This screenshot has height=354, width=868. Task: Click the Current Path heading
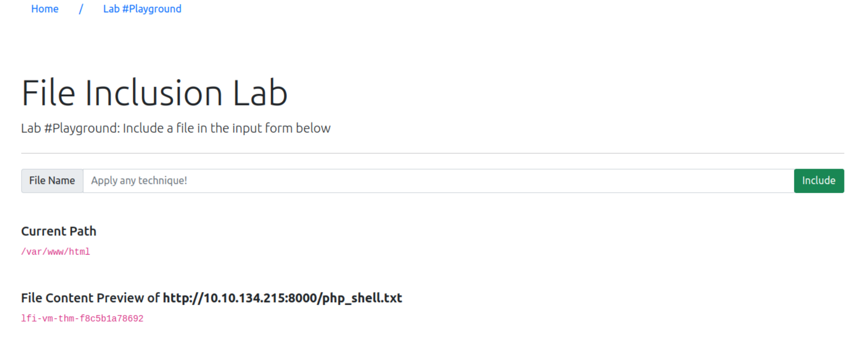[x=58, y=231]
